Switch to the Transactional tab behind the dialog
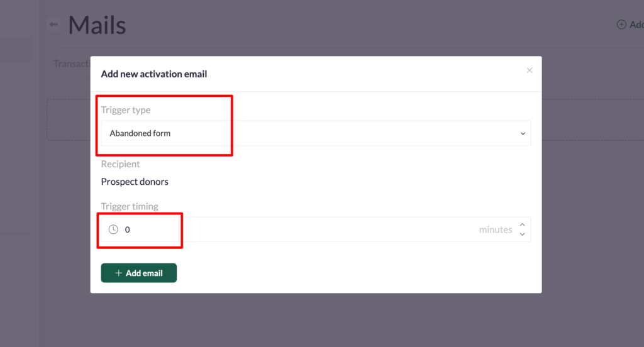644x347 pixels. pos(71,63)
